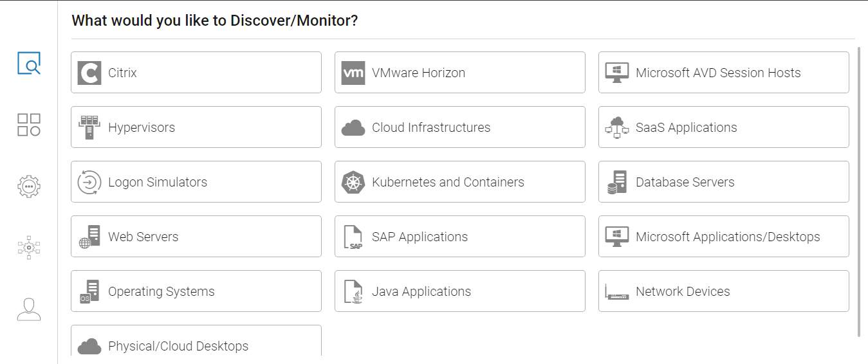868x364 pixels.
Task: Click the Kubernetes helm wheel icon
Action: pos(353,182)
